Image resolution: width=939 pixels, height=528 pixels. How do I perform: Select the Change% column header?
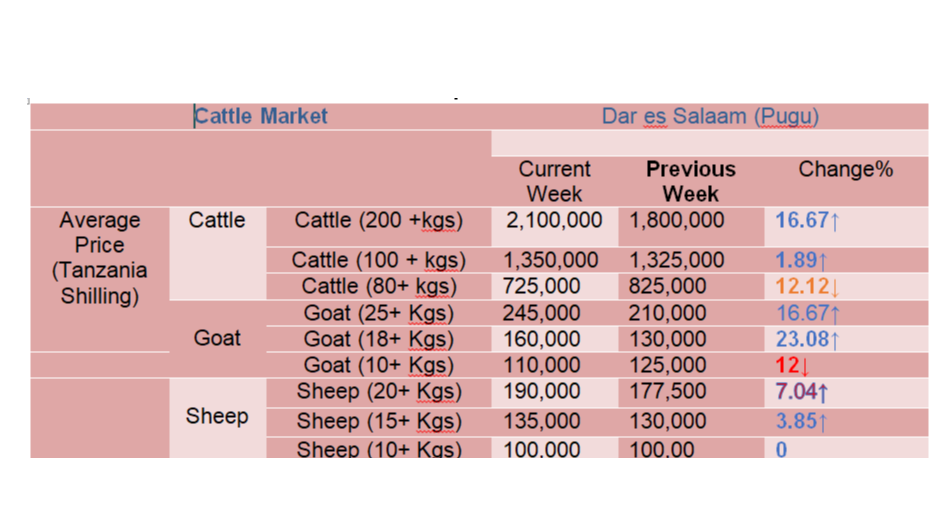pos(846,169)
